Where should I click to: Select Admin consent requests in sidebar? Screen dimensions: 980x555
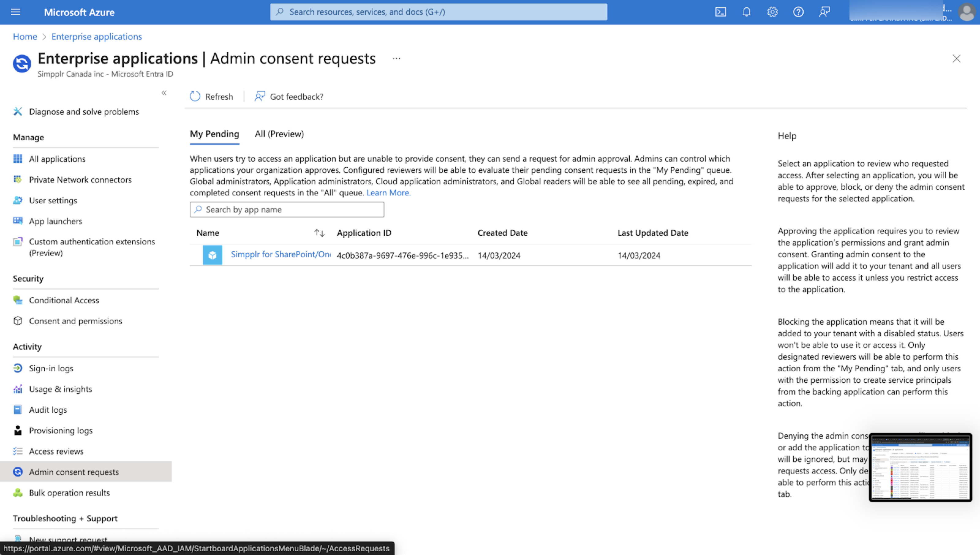[x=86, y=472]
